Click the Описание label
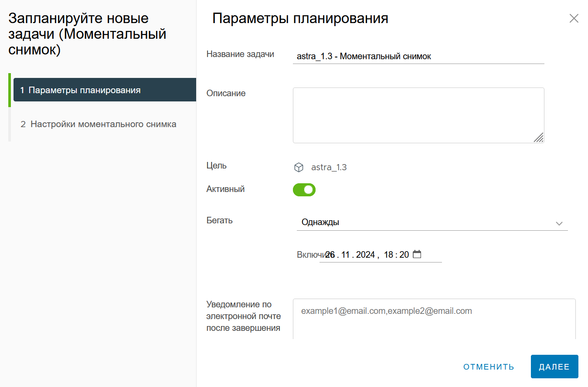 226,93
